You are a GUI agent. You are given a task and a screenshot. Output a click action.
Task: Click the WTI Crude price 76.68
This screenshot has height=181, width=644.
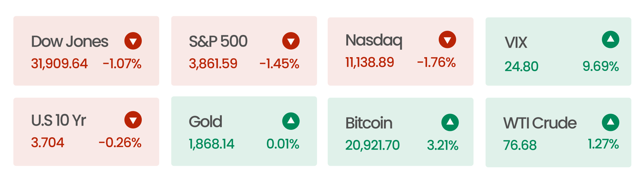[x=520, y=145]
